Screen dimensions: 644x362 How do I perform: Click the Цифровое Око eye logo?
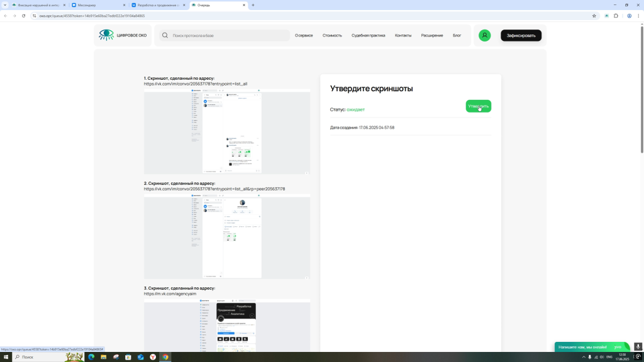tap(106, 35)
